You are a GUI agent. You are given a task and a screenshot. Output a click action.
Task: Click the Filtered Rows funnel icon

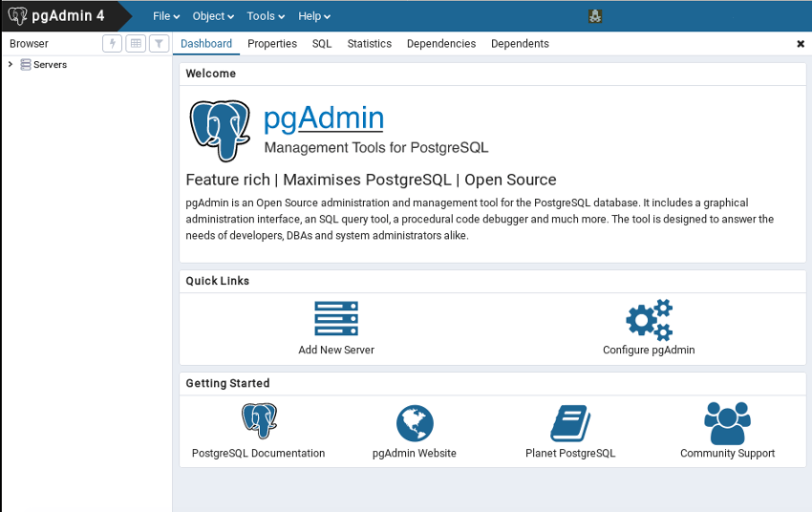[159, 44]
